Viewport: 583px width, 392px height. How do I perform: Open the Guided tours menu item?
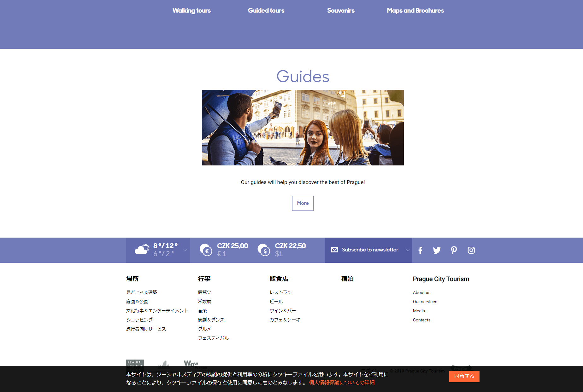click(266, 10)
